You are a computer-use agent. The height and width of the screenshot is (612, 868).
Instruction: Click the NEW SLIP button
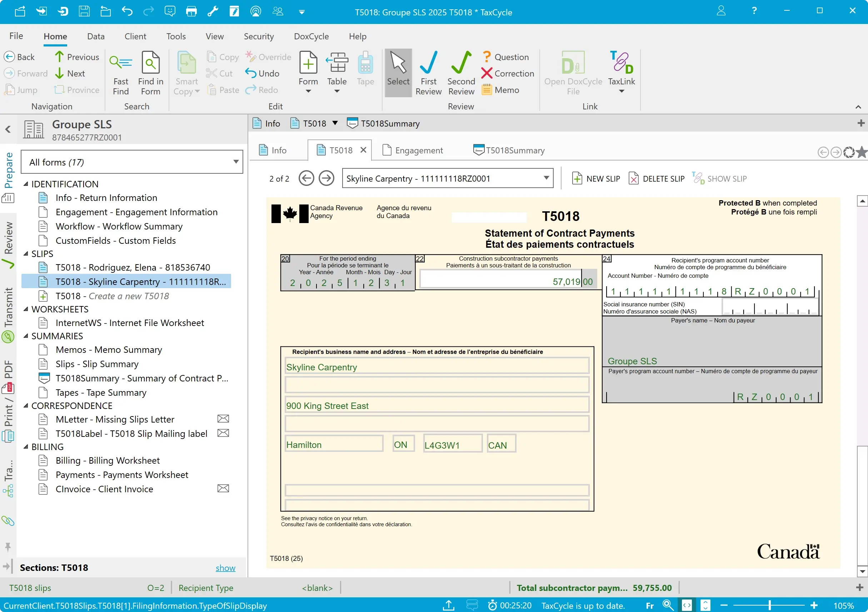pyautogui.click(x=596, y=178)
